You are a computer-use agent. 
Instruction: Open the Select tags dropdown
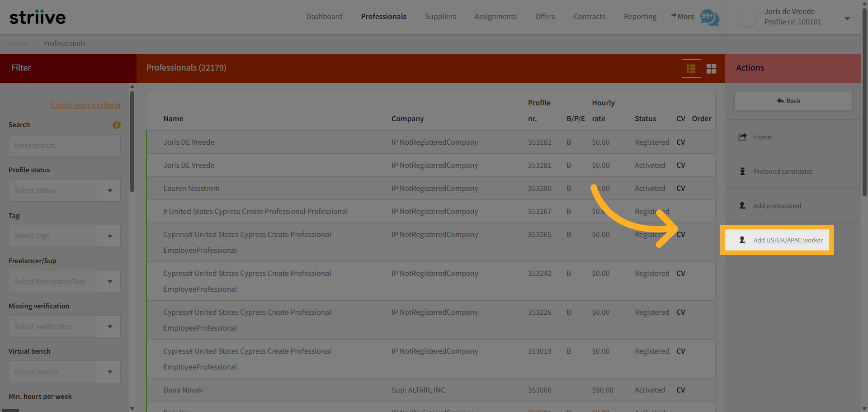pyautogui.click(x=108, y=236)
